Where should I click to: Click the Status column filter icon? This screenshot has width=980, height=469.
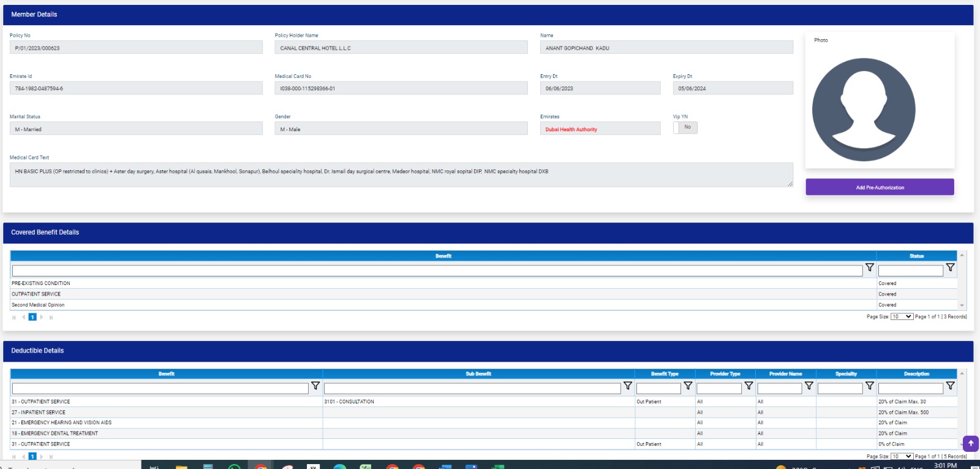[950, 268]
